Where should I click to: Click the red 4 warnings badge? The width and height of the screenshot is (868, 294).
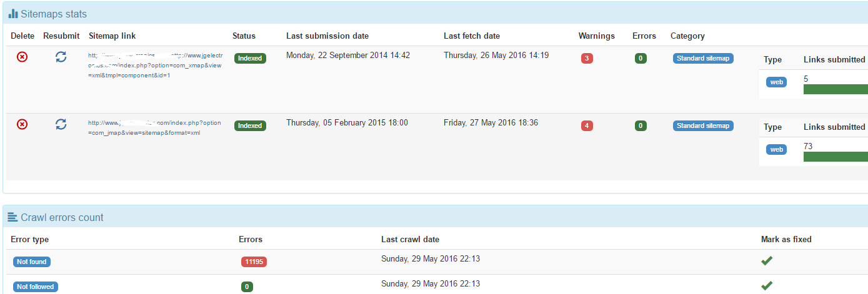pos(587,126)
